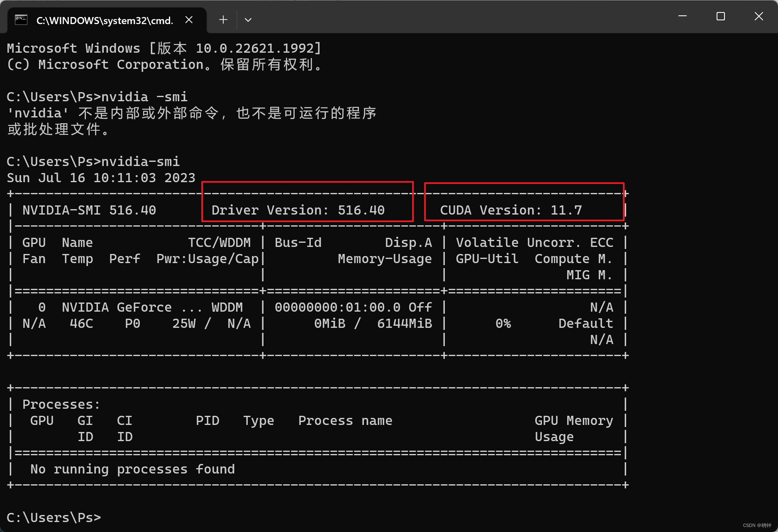The image size is (778, 532).
Task: Maximize the terminal window
Action: (x=721, y=16)
